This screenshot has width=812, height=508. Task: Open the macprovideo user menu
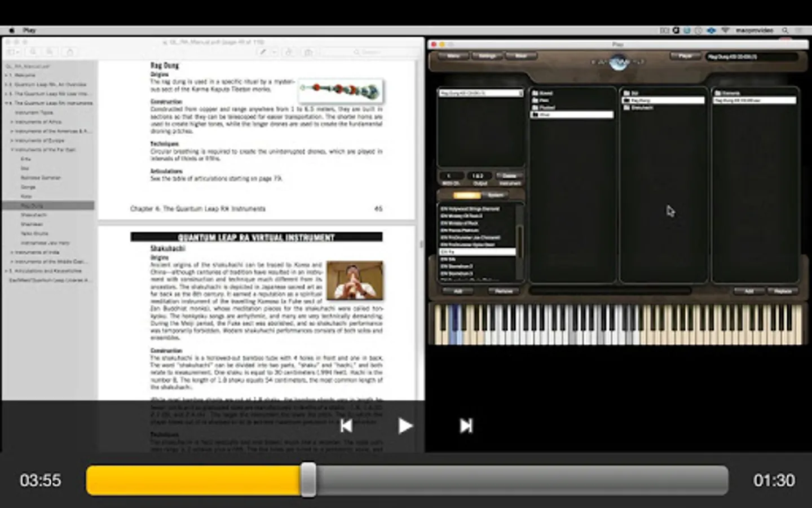click(x=754, y=30)
